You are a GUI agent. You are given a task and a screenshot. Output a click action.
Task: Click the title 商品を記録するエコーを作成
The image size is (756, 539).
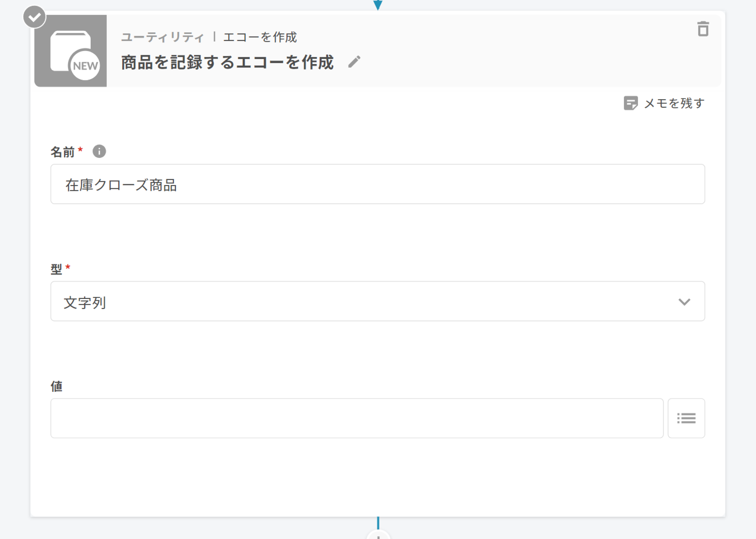click(x=227, y=62)
